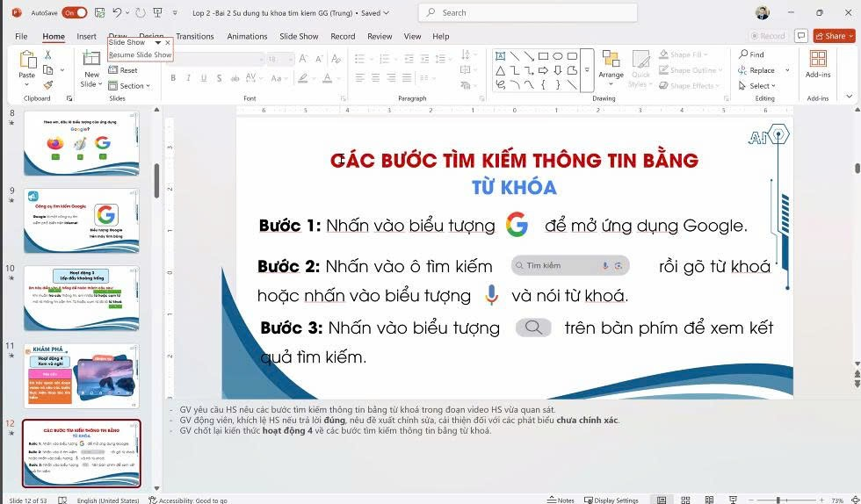Select the oval shape in shapes gallery
The image size is (861, 504).
pyautogui.click(x=558, y=56)
